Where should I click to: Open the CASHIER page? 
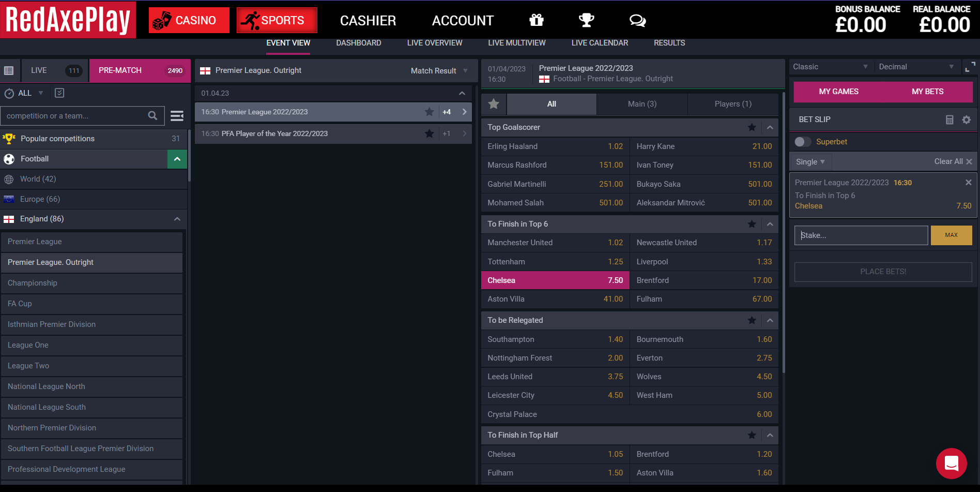[x=368, y=21]
